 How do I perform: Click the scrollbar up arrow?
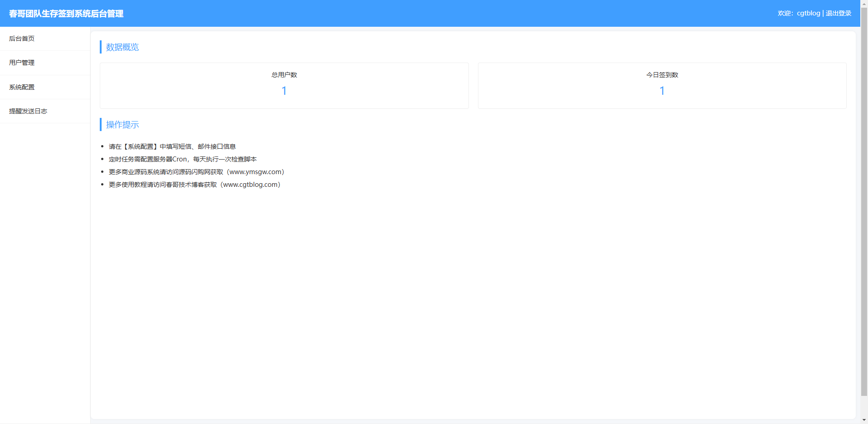tap(864, 3)
